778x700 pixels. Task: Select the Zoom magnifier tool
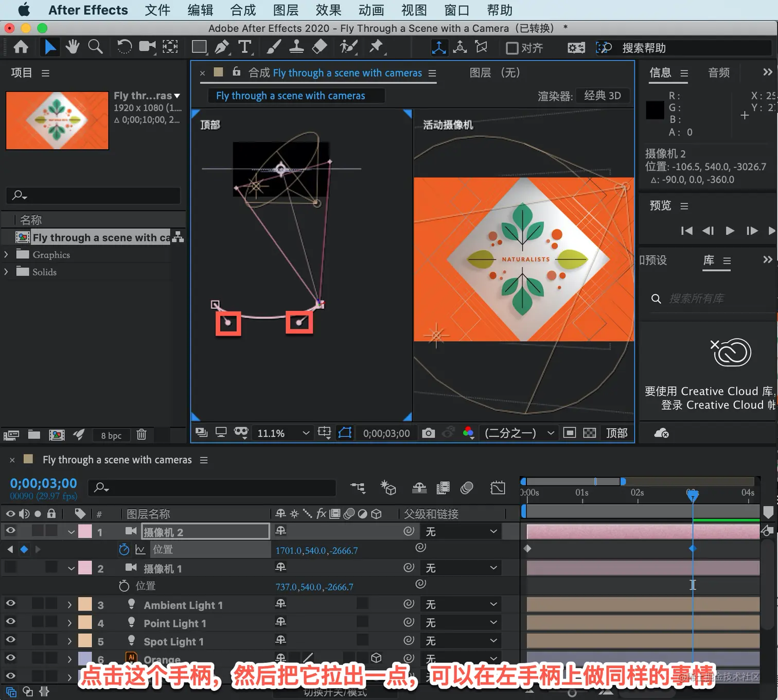[x=95, y=47]
